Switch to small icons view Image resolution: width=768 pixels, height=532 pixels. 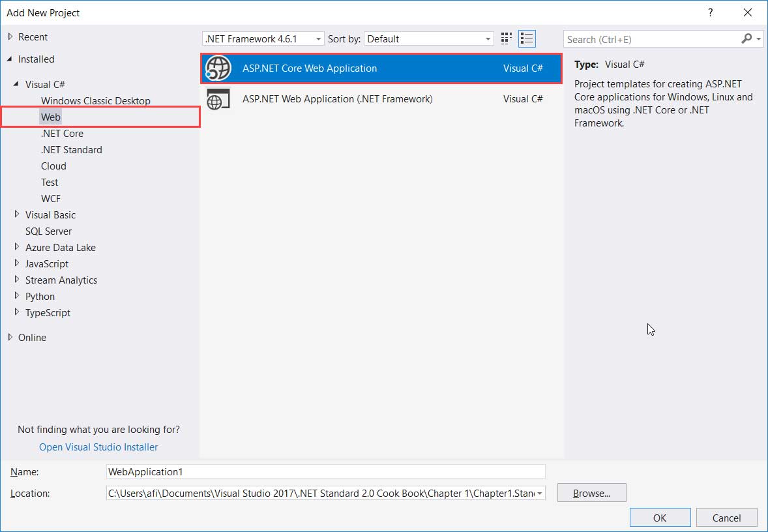point(507,38)
